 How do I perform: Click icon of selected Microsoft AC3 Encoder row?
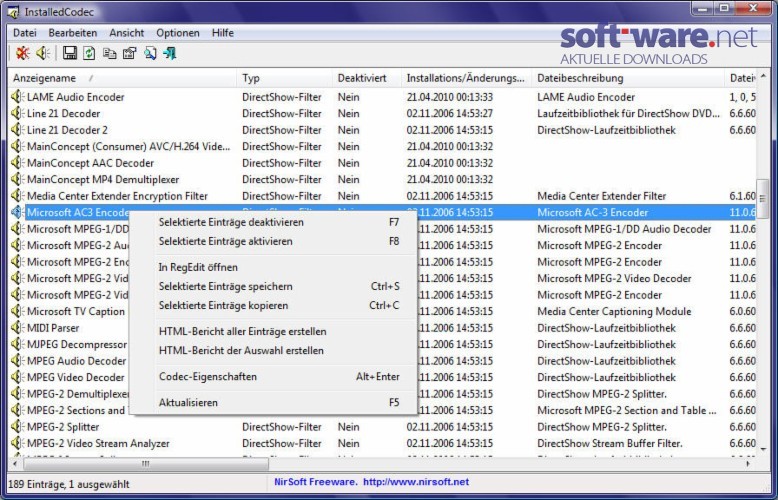pos(17,212)
